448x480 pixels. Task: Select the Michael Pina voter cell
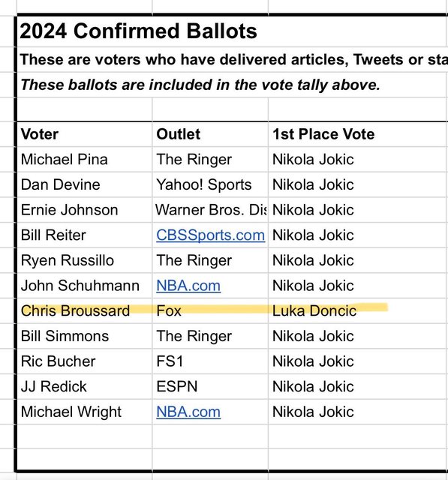point(85,160)
